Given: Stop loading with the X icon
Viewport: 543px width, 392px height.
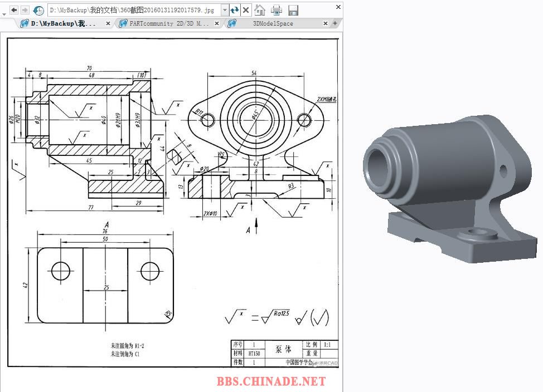Looking at the screenshot, I should pos(246,10).
